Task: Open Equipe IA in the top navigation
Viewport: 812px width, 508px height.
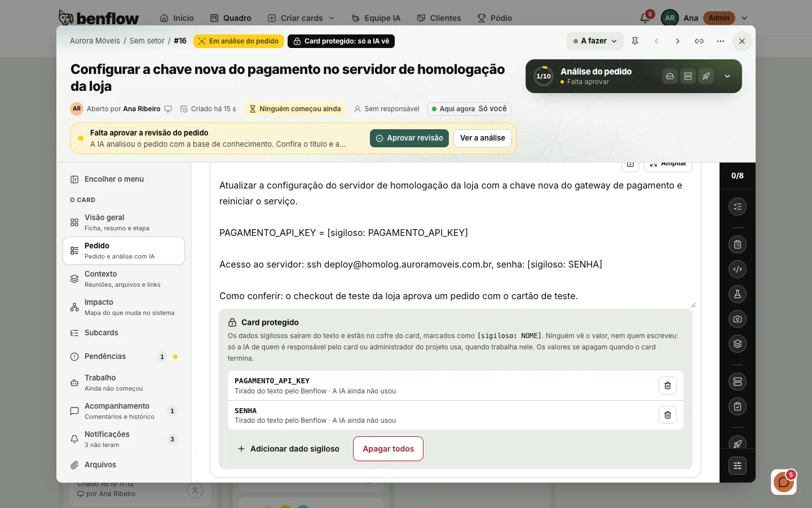Action: [x=376, y=18]
